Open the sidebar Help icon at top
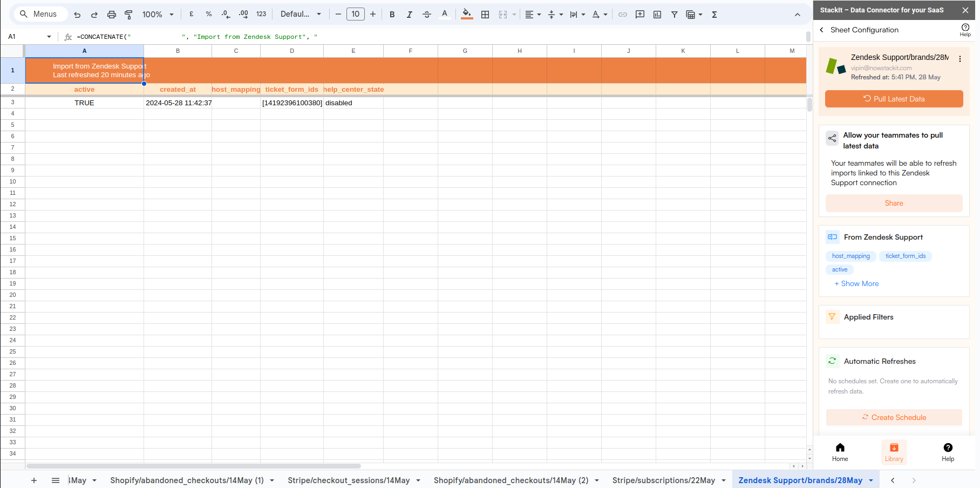 pos(965,30)
